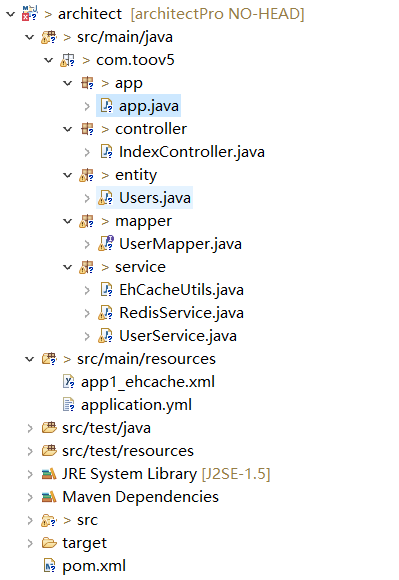The height and width of the screenshot is (580, 399).
Task: Click the src/main/resources folder icon
Action: (49, 359)
